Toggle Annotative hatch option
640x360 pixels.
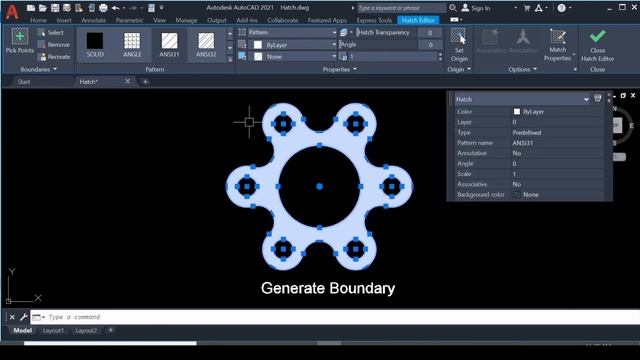[x=523, y=42]
